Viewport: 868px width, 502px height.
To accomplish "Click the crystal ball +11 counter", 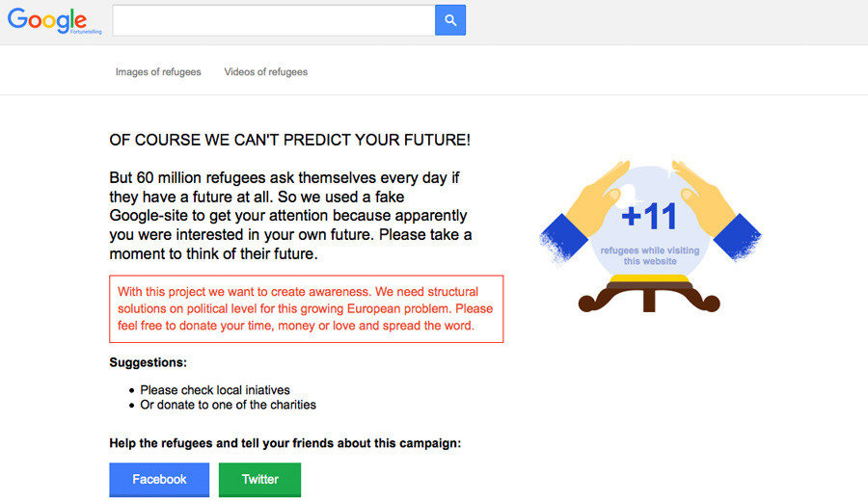I will 649,216.
